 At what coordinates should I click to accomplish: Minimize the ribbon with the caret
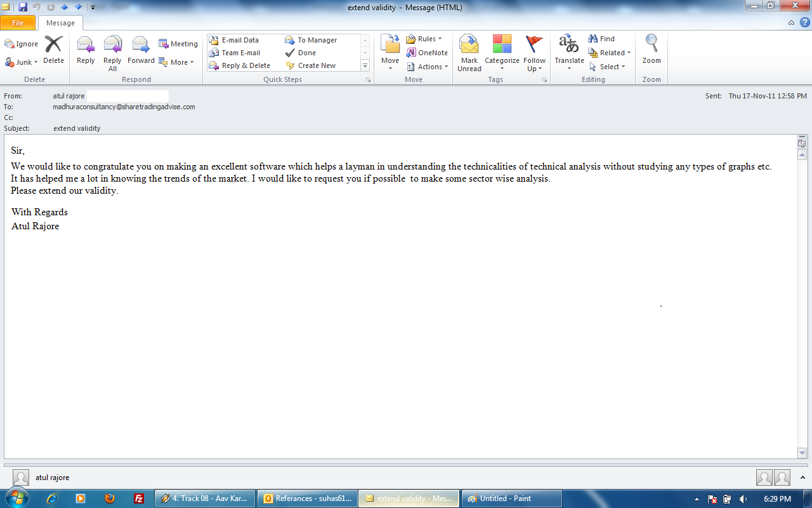791,23
